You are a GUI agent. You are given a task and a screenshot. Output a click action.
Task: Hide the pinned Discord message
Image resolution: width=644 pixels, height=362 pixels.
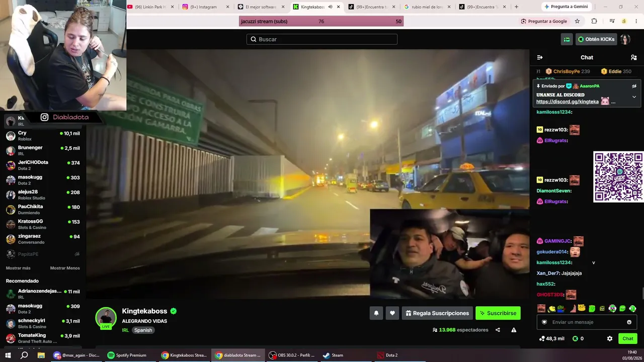[x=634, y=86]
